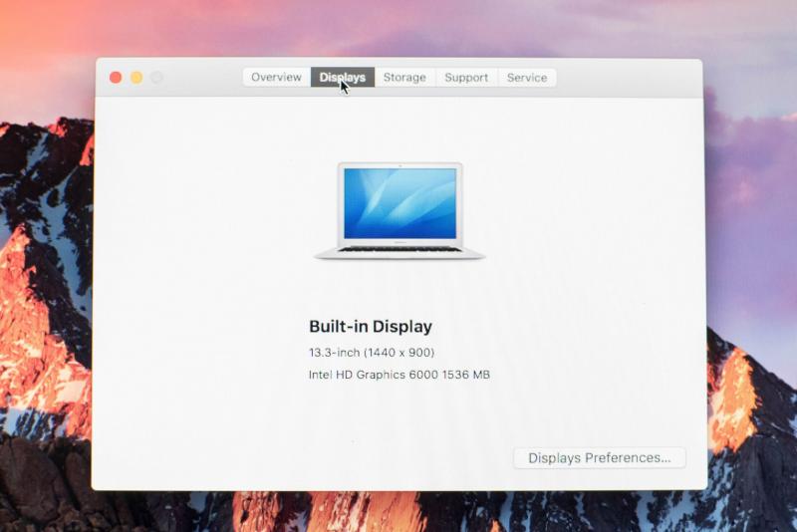Select the Displays tab

click(x=342, y=78)
